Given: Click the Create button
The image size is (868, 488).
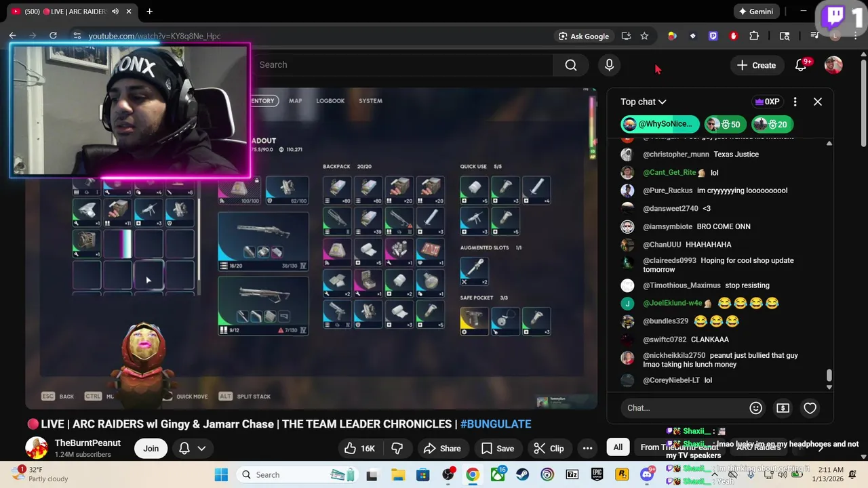Looking at the screenshot, I should point(756,65).
